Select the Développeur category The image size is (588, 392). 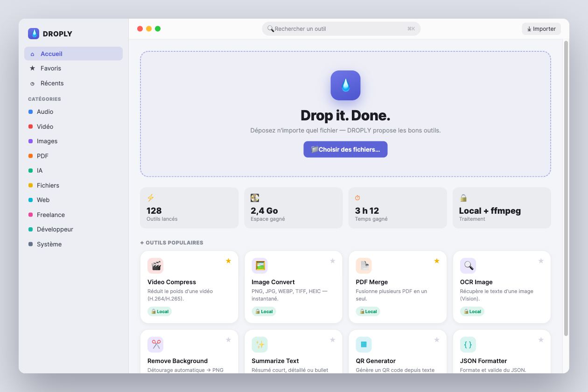[x=73, y=229]
